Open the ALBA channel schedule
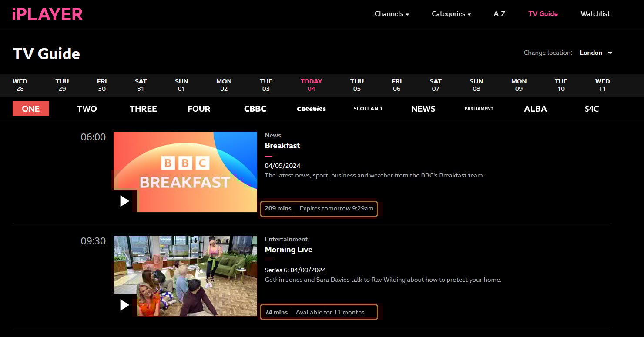The width and height of the screenshot is (644, 337). click(535, 109)
